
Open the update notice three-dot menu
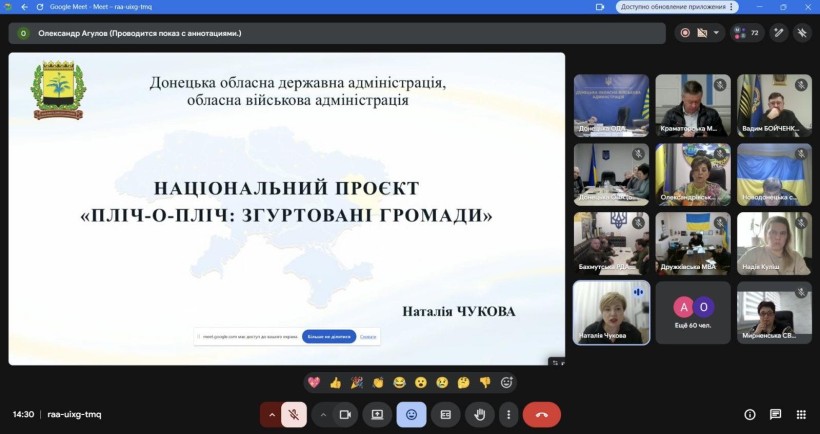(x=732, y=7)
